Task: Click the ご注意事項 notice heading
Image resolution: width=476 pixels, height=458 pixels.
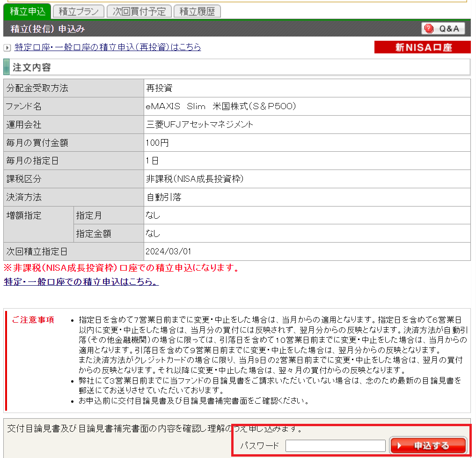Action: tap(33, 320)
